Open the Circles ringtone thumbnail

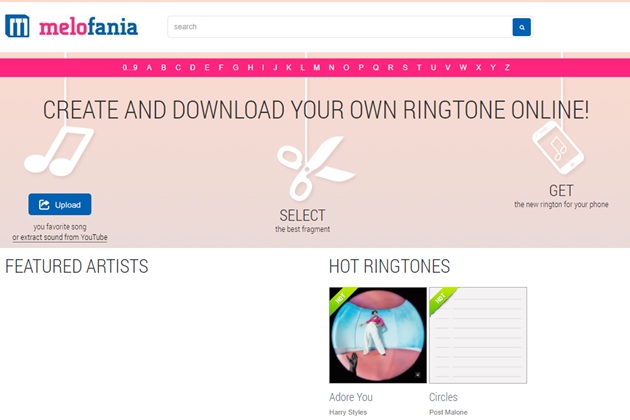[x=477, y=335]
